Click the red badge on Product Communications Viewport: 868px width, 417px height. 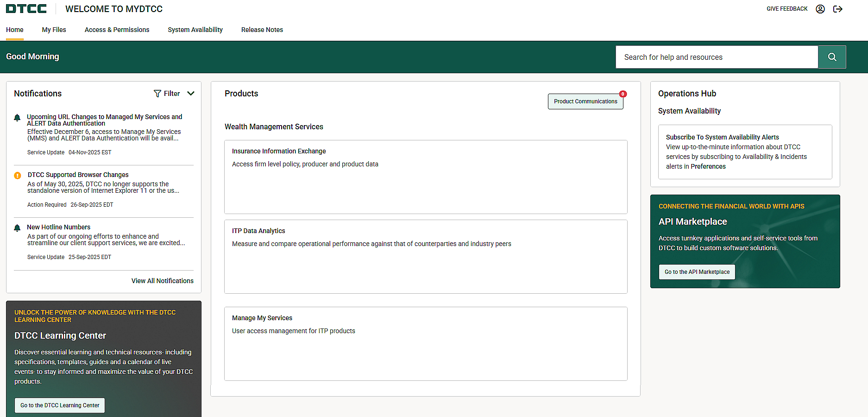click(x=623, y=94)
